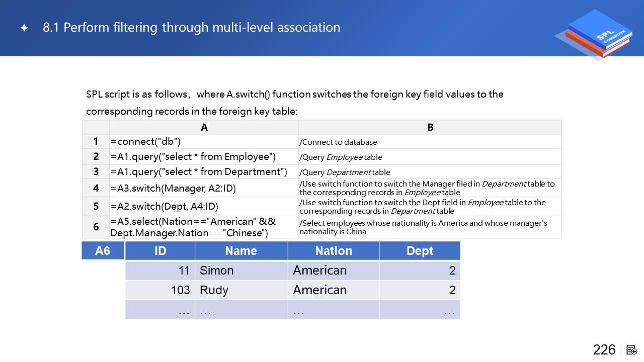Select the 'select * from Employee' query cell
The height and width of the screenshot is (362, 644).
pyautogui.click(x=204, y=156)
